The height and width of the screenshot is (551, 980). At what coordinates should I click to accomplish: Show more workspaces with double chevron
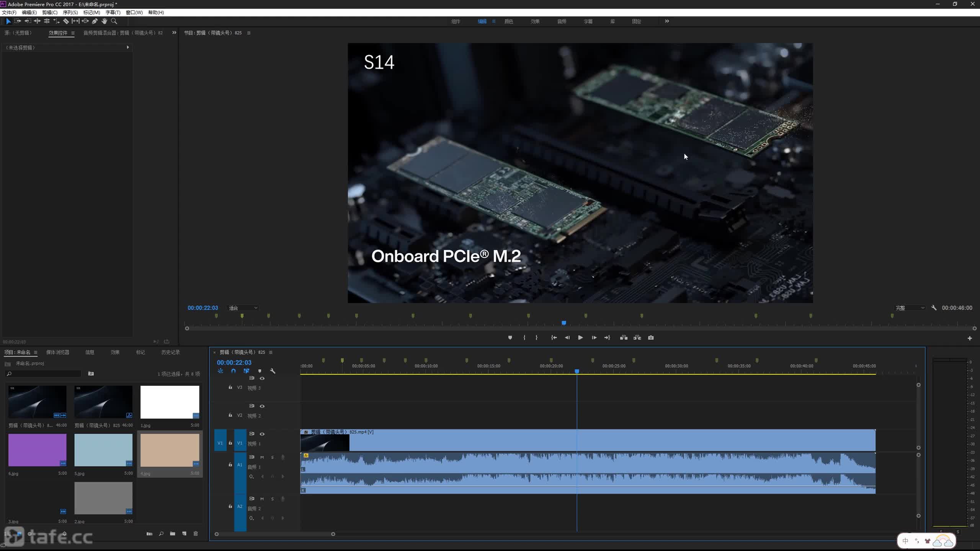[667, 21]
